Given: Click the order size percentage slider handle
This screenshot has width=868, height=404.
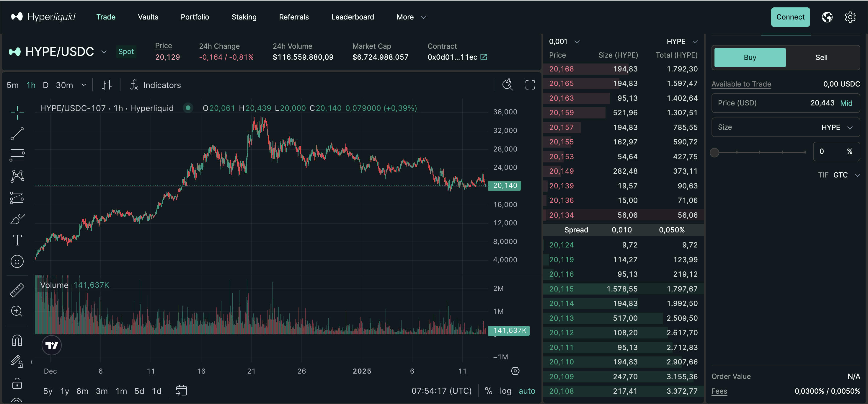Looking at the screenshot, I should click(x=714, y=153).
